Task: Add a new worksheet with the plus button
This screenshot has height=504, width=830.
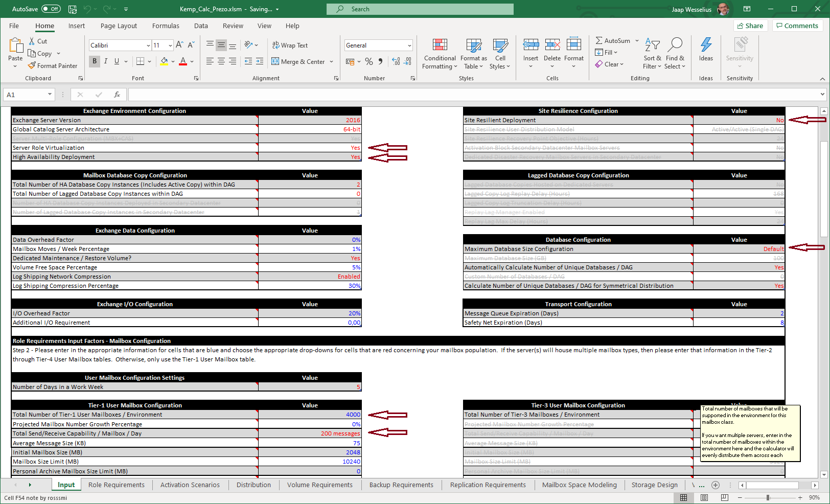Action: (x=716, y=485)
